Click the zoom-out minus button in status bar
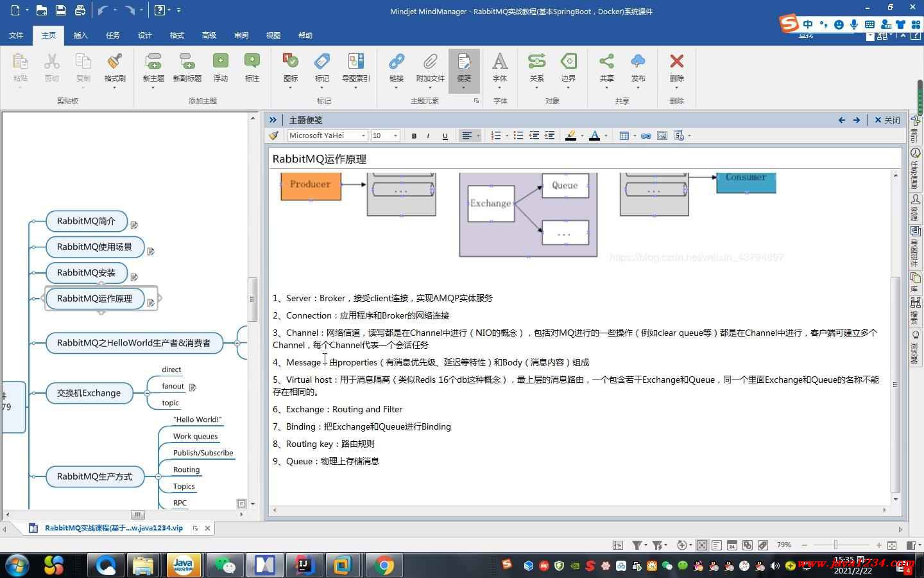 [805, 545]
